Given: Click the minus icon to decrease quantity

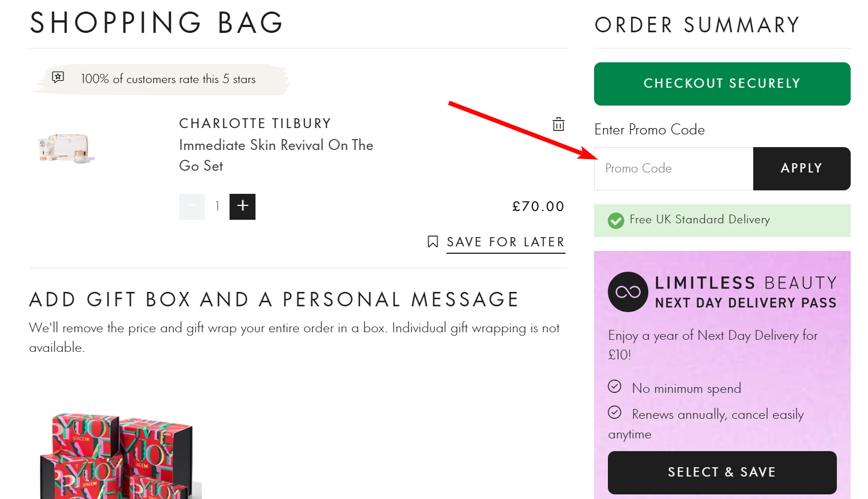Looking at the screenshot, I should [191, 207].
